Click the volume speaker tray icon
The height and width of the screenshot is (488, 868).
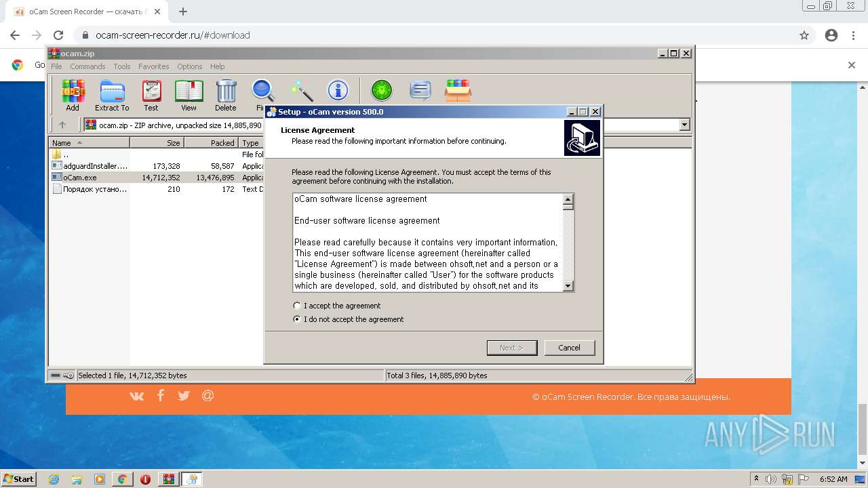(772, 479)
